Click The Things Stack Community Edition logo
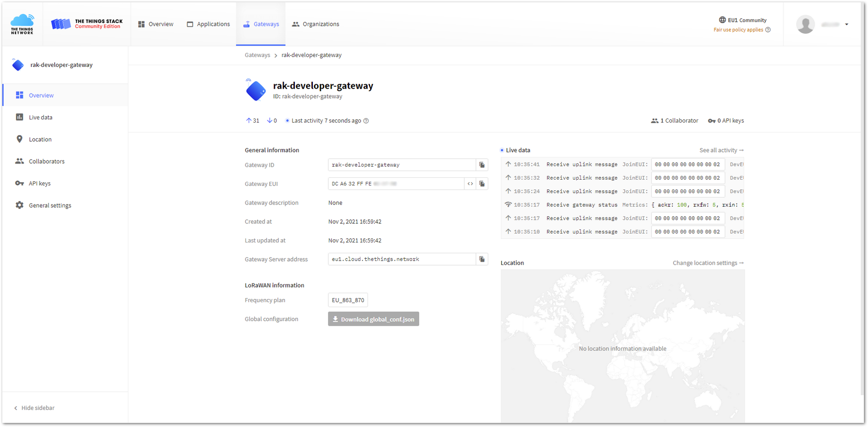Image resolution: width=868 pixels, height=427 pixels. [87, 24]
